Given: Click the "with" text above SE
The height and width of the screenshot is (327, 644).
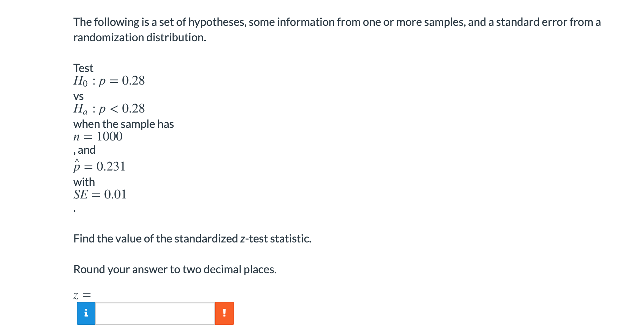Looking at the screenshot, I should tap(84, 182).
